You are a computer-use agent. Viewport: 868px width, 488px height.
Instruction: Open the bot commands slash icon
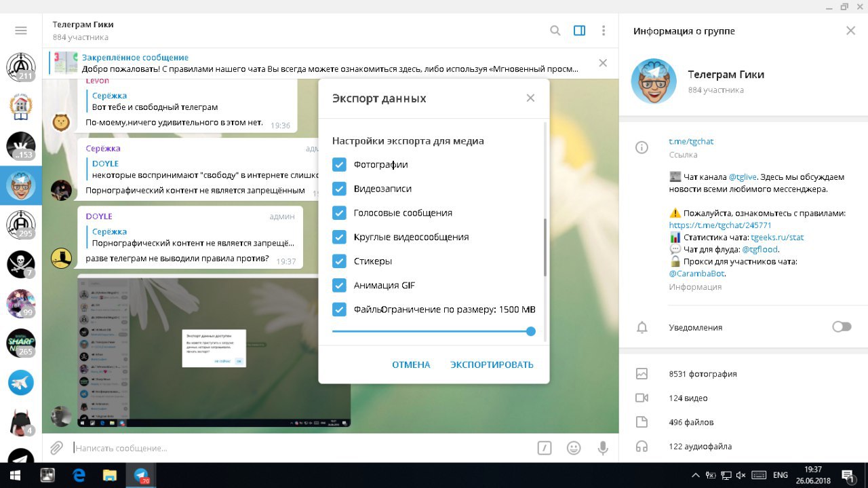tap(544, 448)
